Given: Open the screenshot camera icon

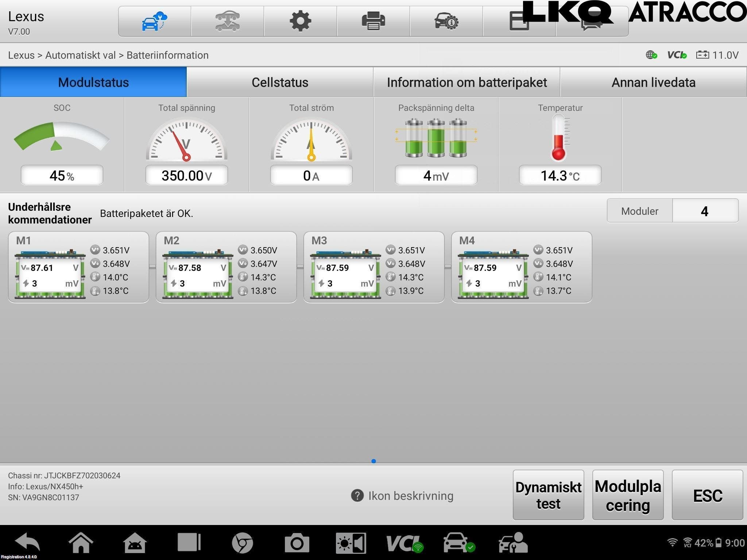Looking at the screenshot, I should (x=297, y=543).
